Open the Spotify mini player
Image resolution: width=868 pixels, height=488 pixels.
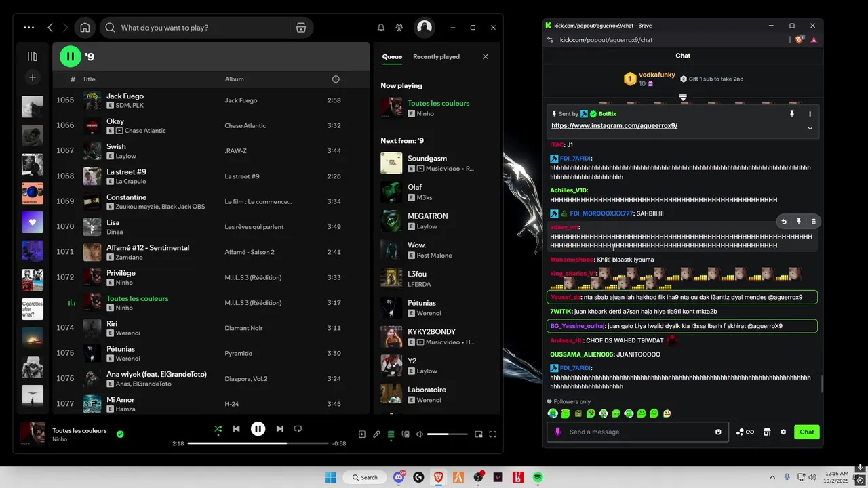[479, 434]
